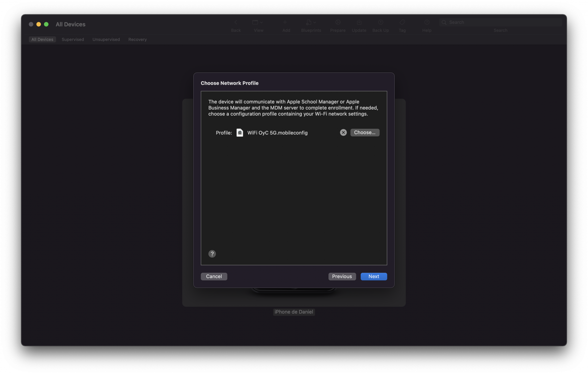The image size is (588, 374).
Task: Switch to the Supervised tab
Action: pos(73,39)
